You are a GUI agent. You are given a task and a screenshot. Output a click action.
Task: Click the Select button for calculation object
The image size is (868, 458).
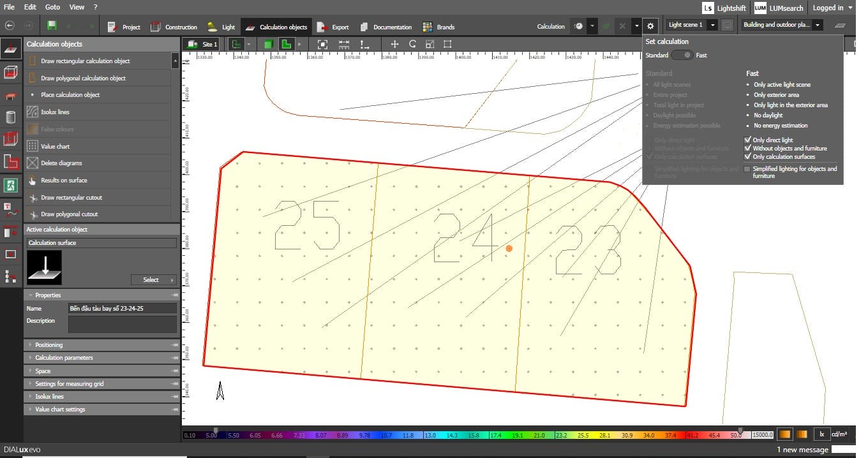tap(153, 279)
